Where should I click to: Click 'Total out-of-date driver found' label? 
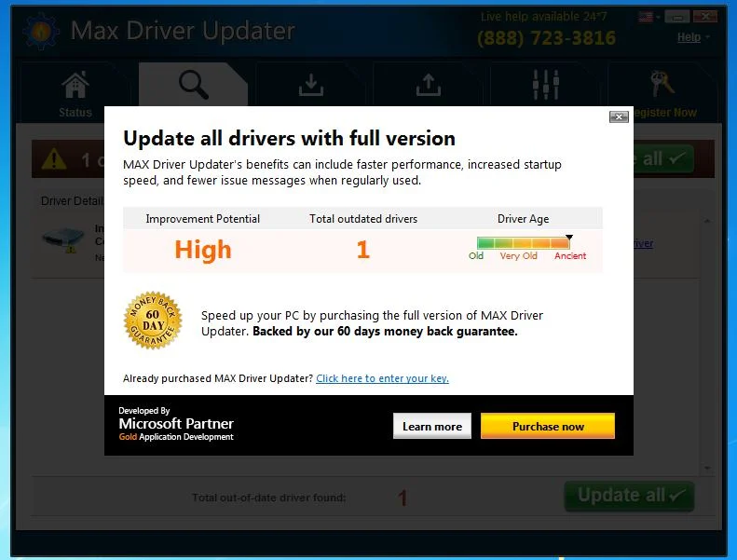(269, 498)
